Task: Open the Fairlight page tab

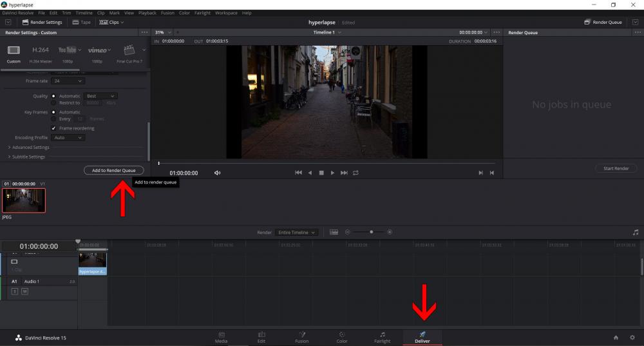Action: coord(382,338)
